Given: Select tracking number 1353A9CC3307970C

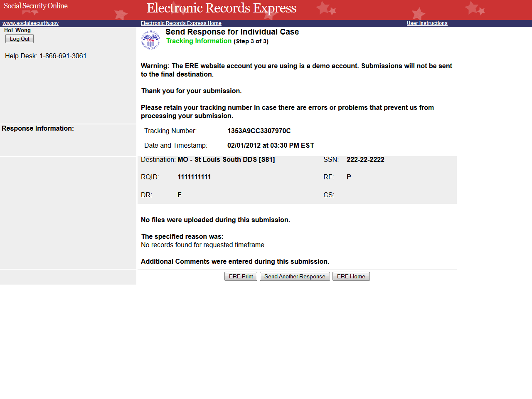Looking at the screenshot, I should tap(259, 131).
